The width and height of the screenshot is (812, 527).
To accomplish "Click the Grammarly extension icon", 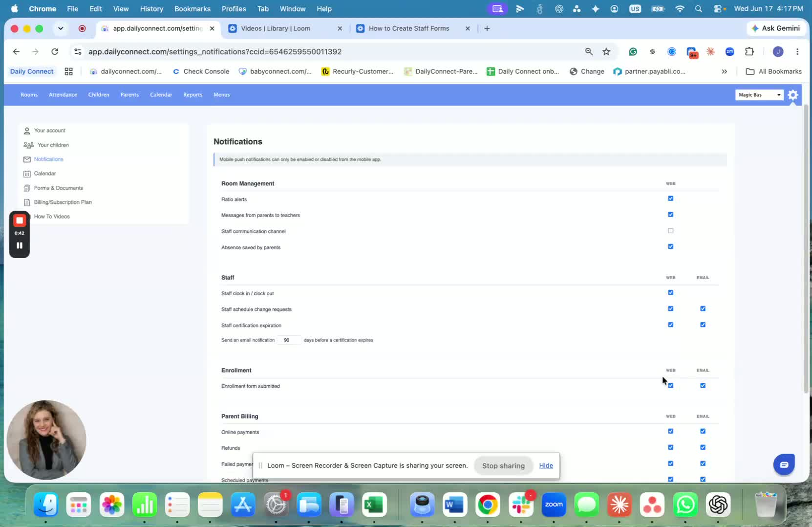I will click(x=633, y=51).
